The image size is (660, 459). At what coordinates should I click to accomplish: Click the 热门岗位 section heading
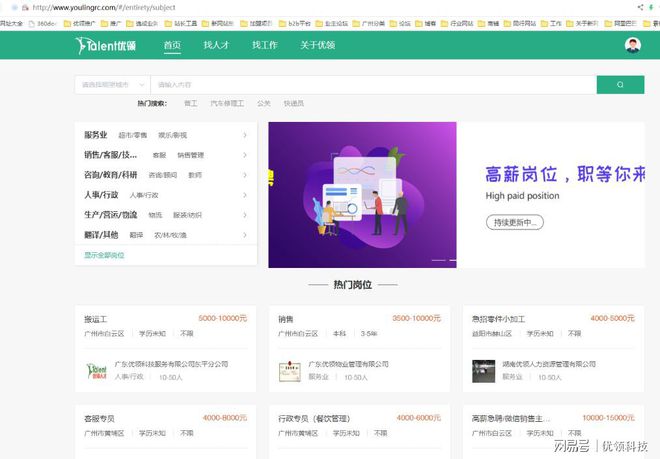point(353,285)
